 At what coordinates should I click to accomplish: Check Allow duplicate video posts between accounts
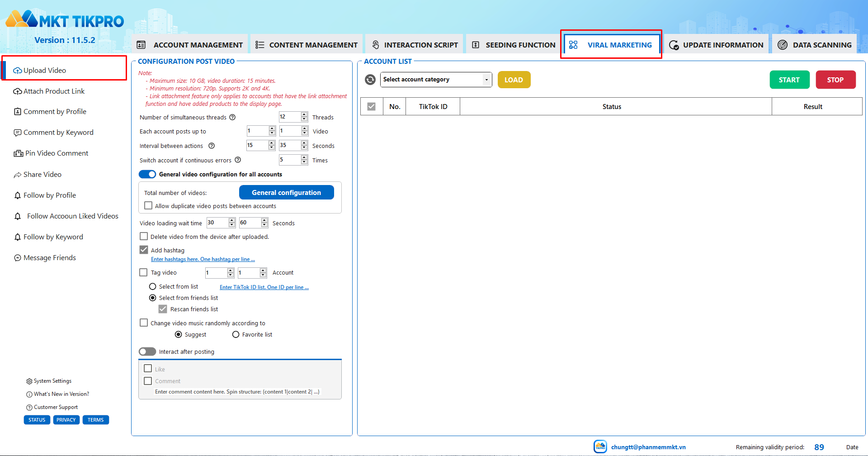pyautogui.click(x=148, y=205)
